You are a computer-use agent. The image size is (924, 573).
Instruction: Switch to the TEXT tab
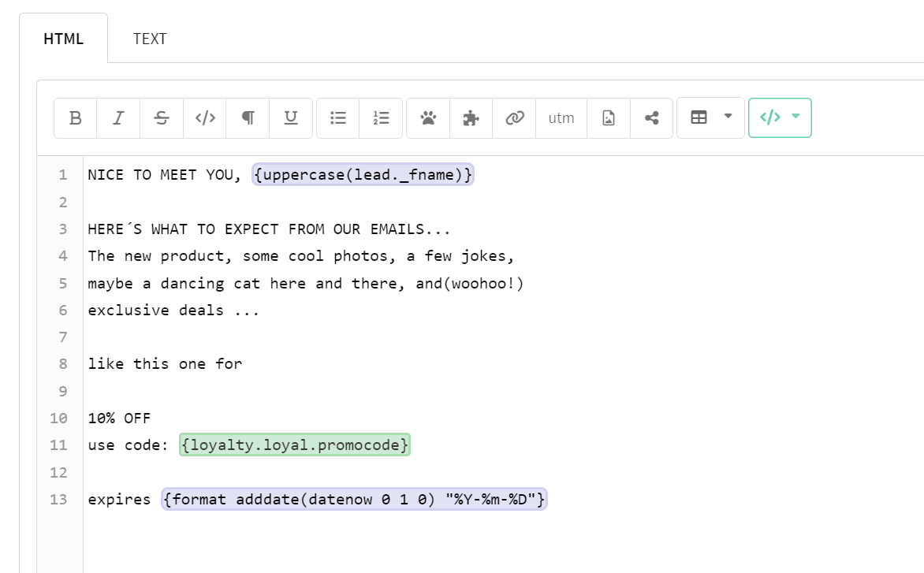pos(150,39)
